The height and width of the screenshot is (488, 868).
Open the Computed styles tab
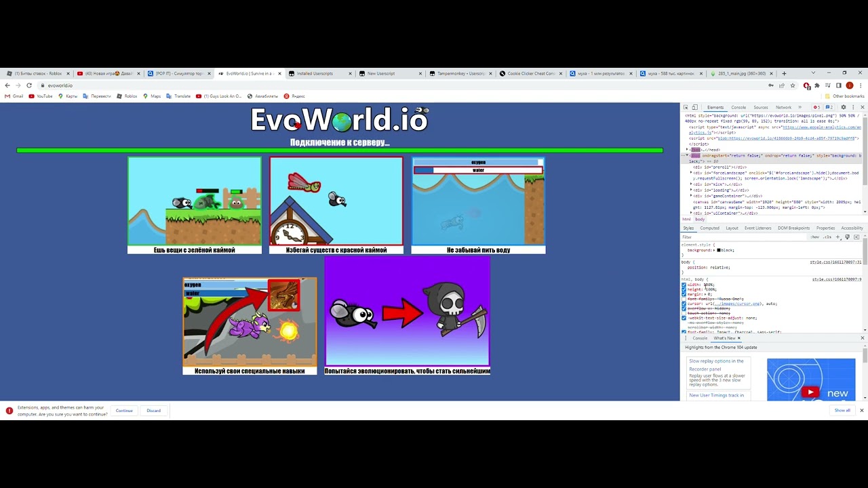[x=710, y=228]
